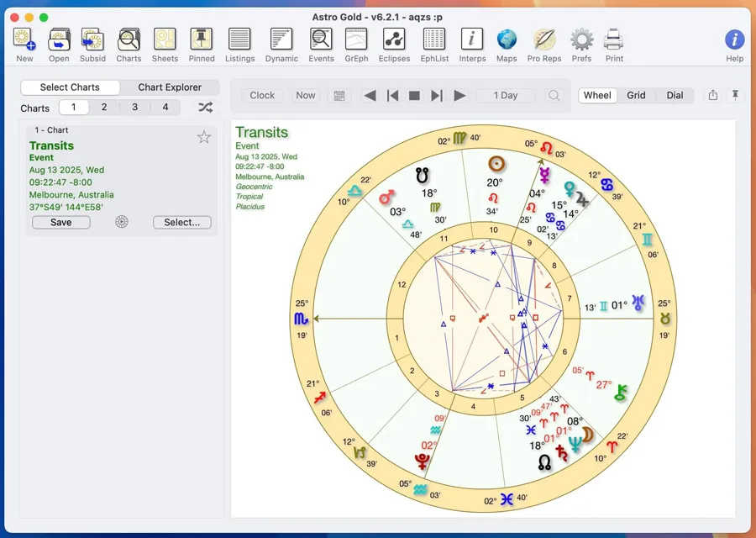Click the Save button
This screenshot has width=756, height=538.
(x=61, y=223)
